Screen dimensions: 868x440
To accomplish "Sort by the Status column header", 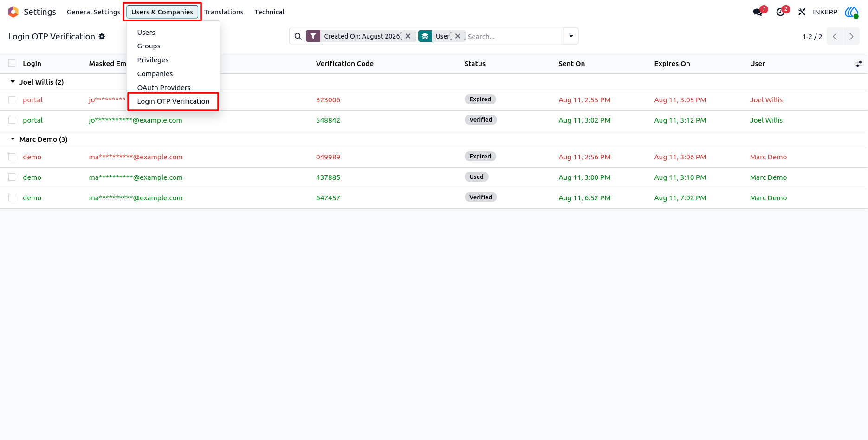I will tap(475, 64).
